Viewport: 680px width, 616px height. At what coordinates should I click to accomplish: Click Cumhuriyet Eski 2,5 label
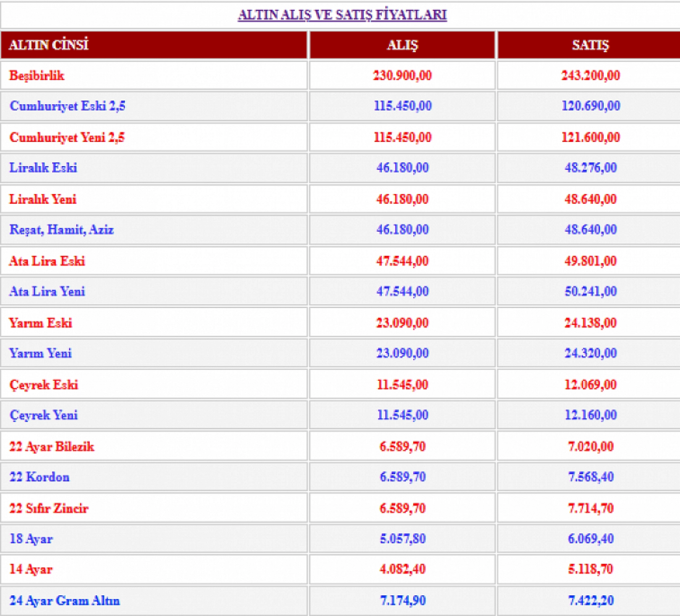coord(67,106)
